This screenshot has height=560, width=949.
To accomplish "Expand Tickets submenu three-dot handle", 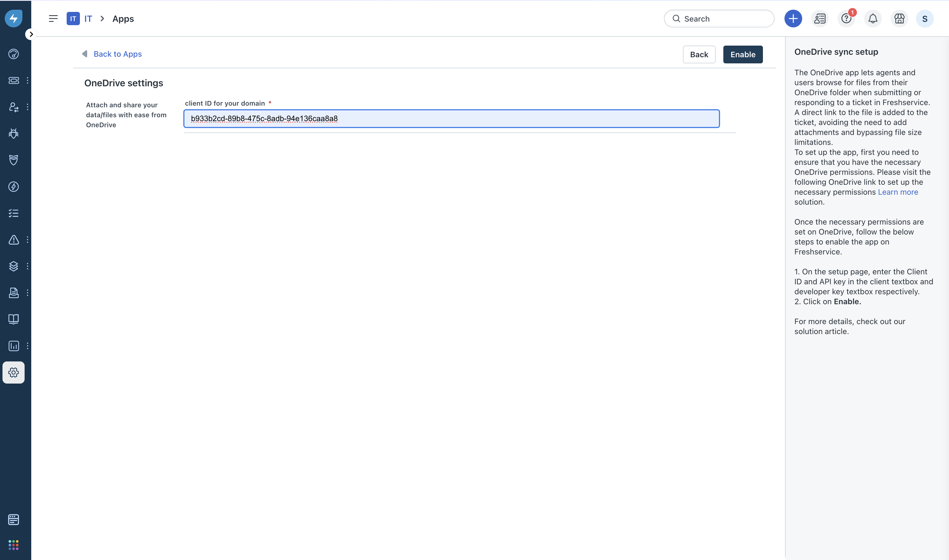I will click(28, 80).
